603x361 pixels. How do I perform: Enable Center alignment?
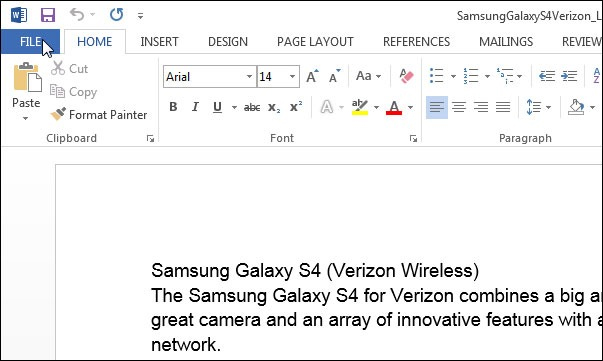(458, 107)
